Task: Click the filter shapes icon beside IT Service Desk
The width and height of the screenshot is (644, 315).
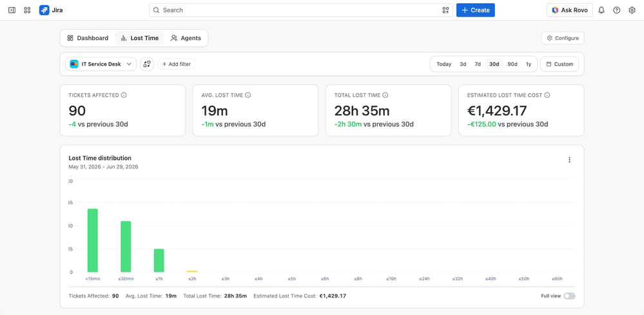Action: [147, 64]
